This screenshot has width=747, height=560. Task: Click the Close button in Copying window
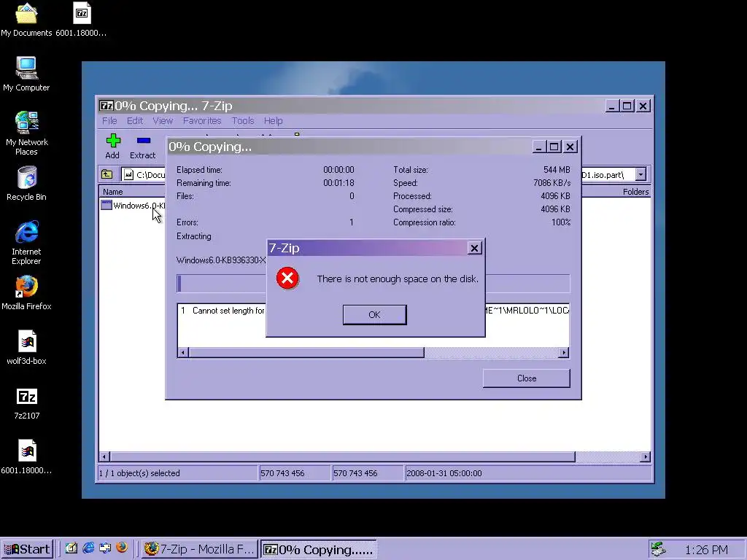point(526,378)
